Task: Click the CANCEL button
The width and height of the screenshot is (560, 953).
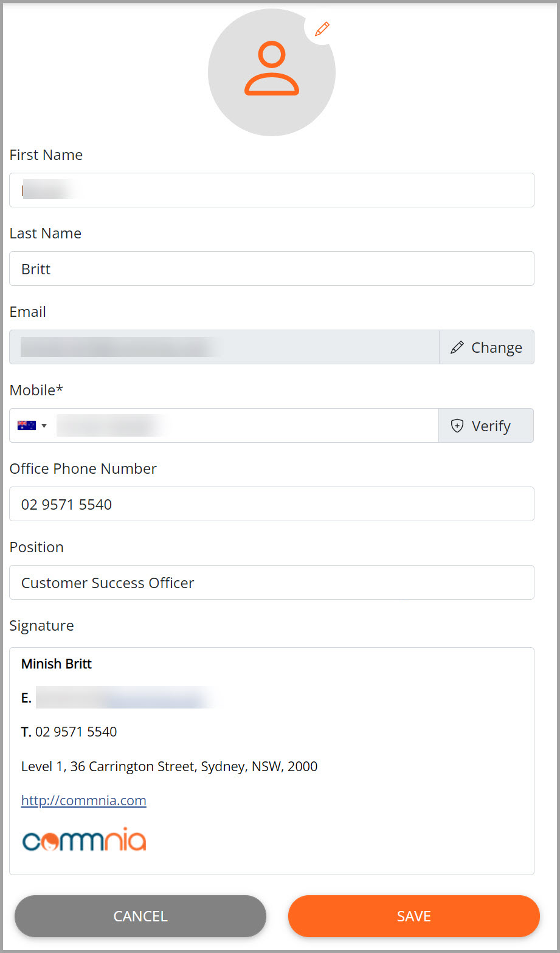Action: tap(140, 916)
